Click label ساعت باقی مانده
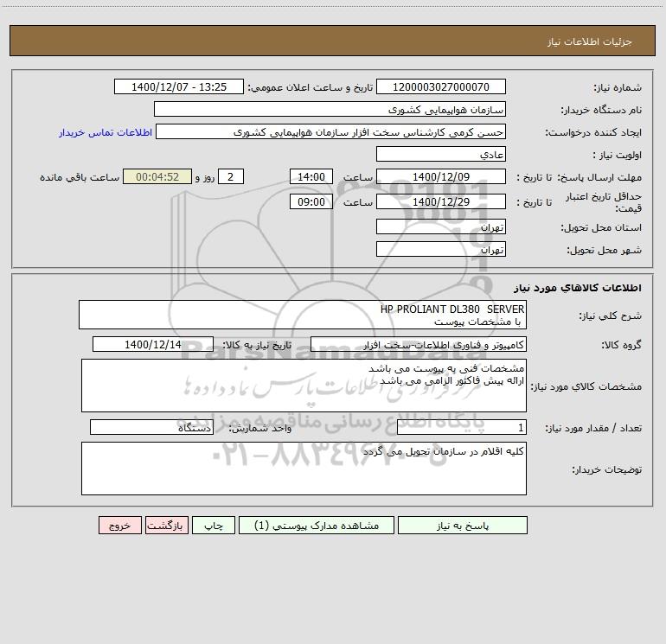The image size is (666, 644). coord(80,177)
